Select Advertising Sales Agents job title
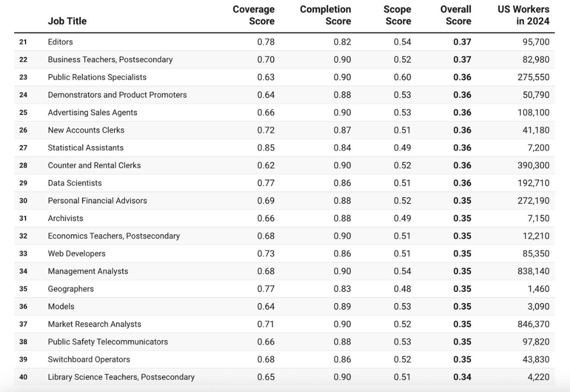 point(92,112)
